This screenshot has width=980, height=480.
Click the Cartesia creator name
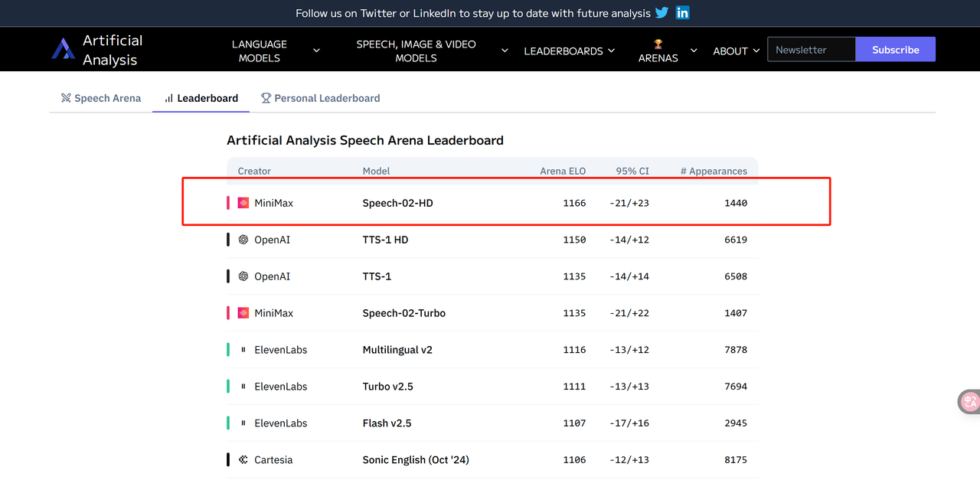click(x=273, y=460)
